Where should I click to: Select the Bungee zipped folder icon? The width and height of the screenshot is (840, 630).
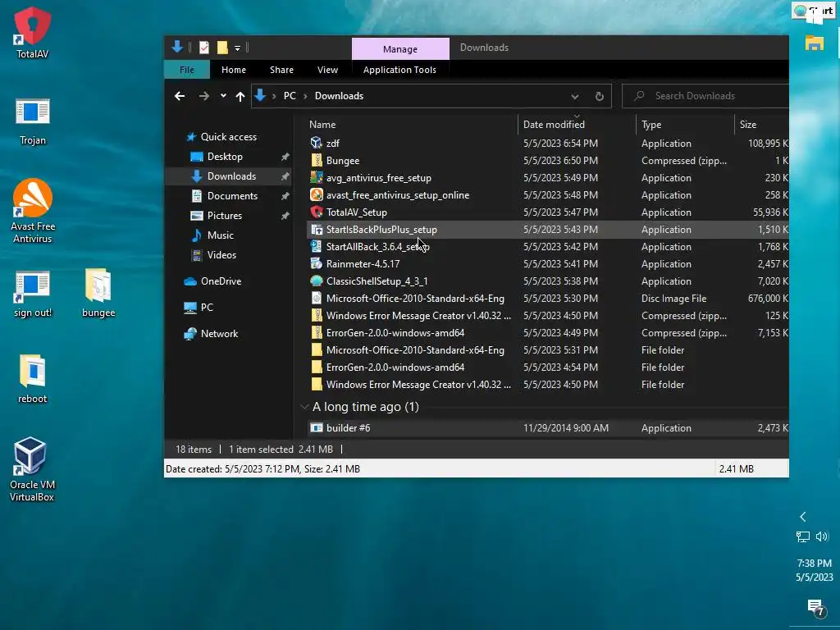[x=316, y=160]
